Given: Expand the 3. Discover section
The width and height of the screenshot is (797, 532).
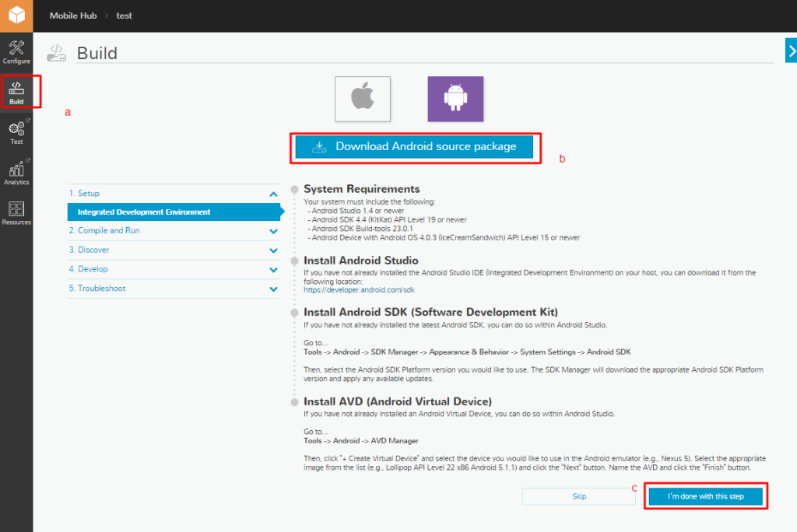Looking at the screenshot, I should tap(273, 250).
